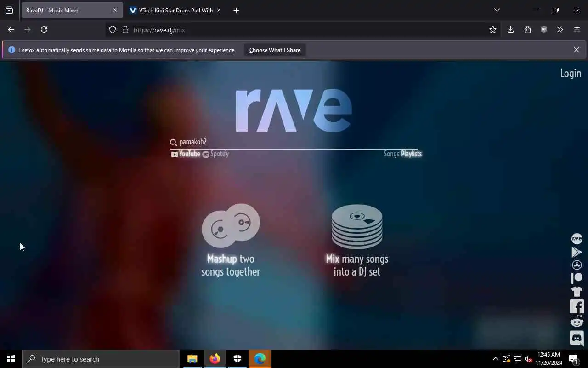The width and height of the screenshot is (588, 368).
Task: Go back to previous page
Action: 11,29
